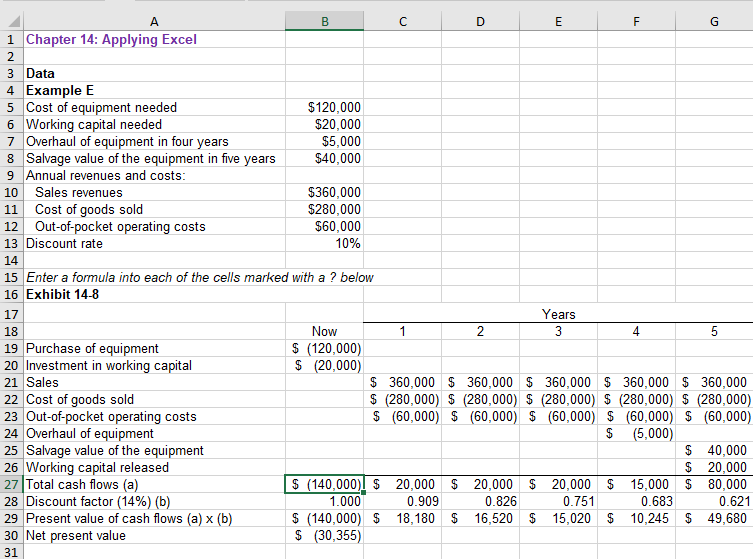Select discount factor 0.826 cell

pos(480,501)
